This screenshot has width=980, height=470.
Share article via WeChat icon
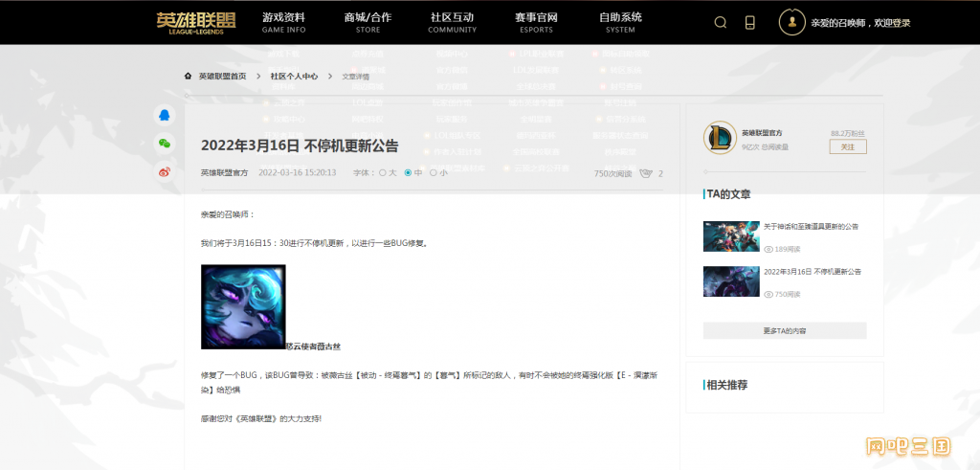point(164,144)
